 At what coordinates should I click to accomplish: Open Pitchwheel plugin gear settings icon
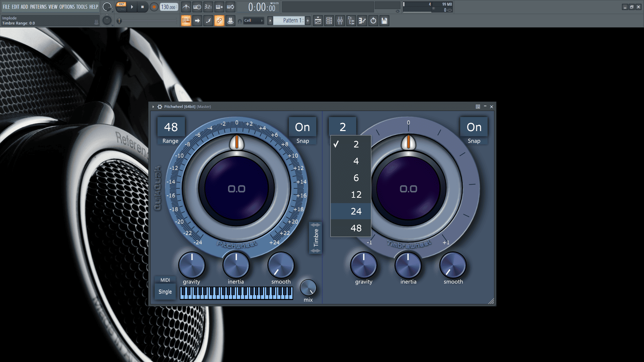(160, 107)
